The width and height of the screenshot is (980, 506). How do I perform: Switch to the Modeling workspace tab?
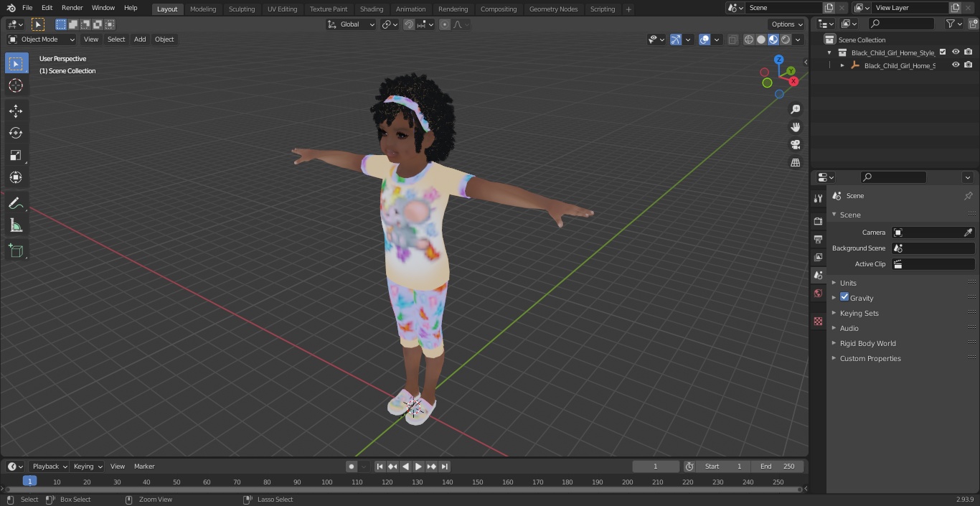click(203, 9)
